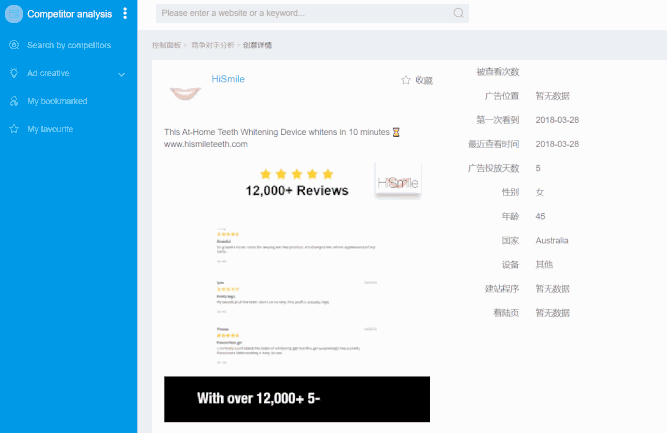The height and width of the screenshot is (433, 667).
Task: Click the 着陆页 label
Action: tap(506, 313)
